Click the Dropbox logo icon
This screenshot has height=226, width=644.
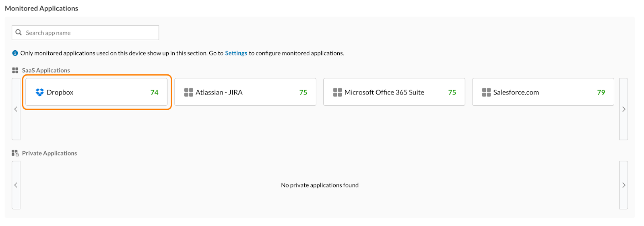[39, 92]
